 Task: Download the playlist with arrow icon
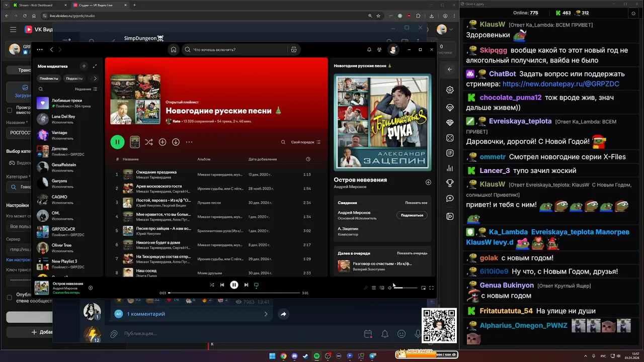coord(176,142)
